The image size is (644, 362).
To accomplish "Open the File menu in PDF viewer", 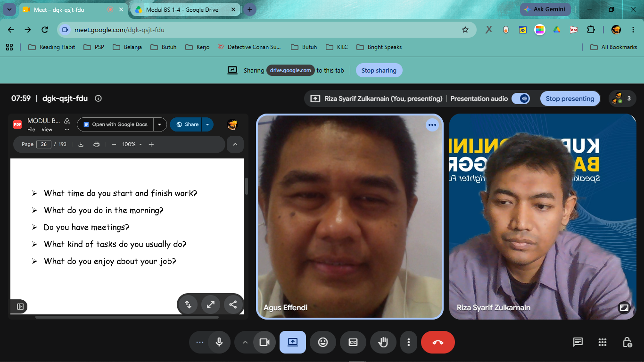I will (31, 130).
